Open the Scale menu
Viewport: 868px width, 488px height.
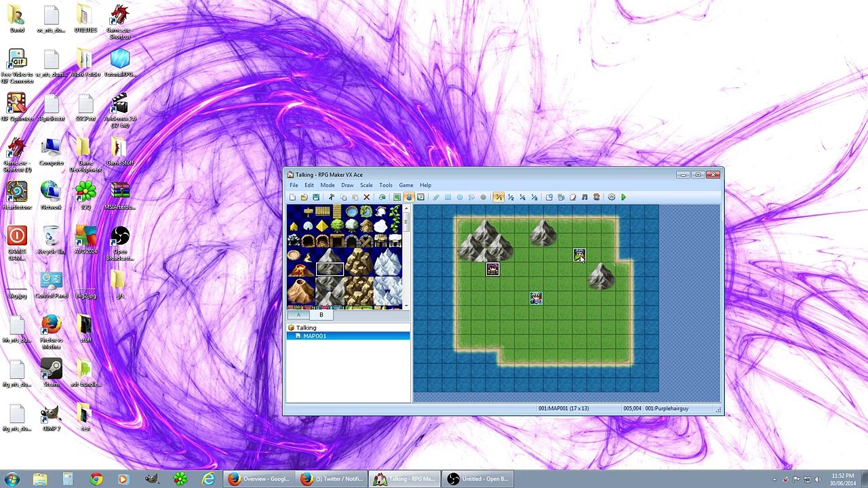point(366,185)
